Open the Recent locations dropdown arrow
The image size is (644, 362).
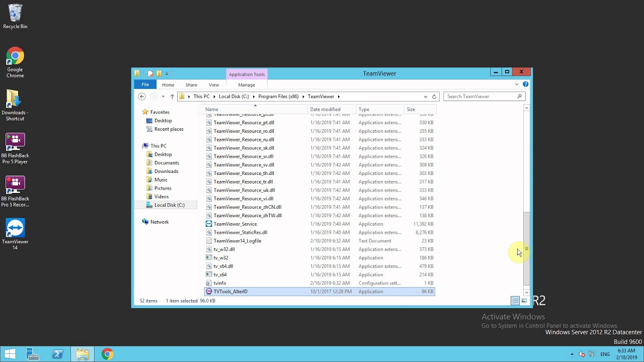(x=163, y=97)
